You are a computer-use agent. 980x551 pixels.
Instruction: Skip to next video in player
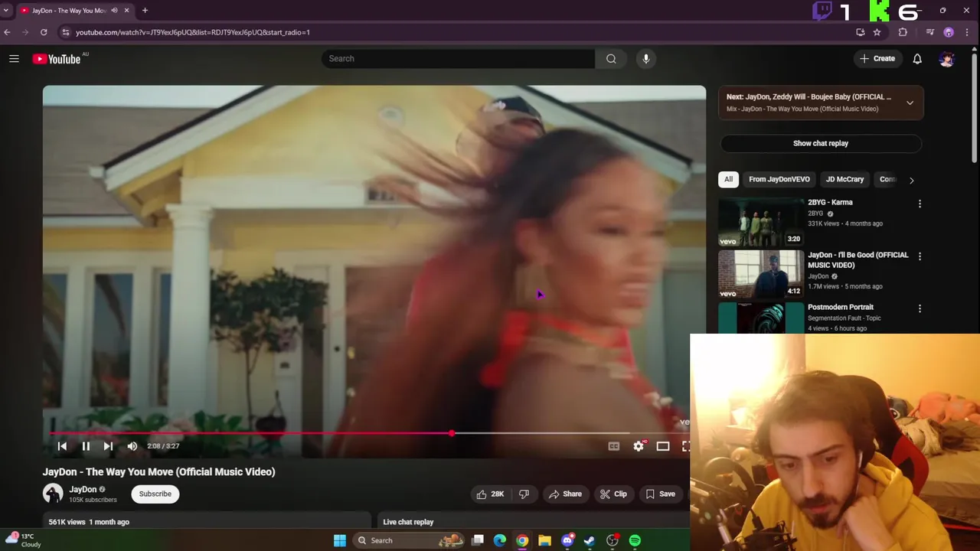pos(108,446)
